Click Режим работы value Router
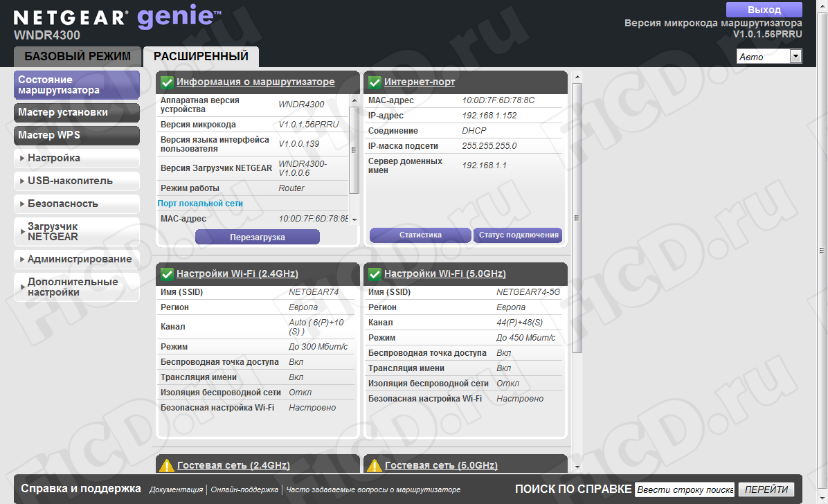Viewport: 828px width, 504px height. [291, 188]
